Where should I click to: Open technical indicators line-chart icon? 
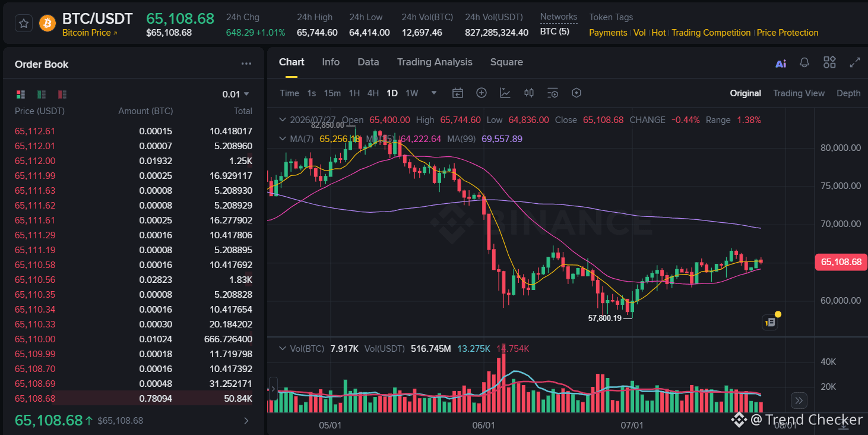point(505,93)
